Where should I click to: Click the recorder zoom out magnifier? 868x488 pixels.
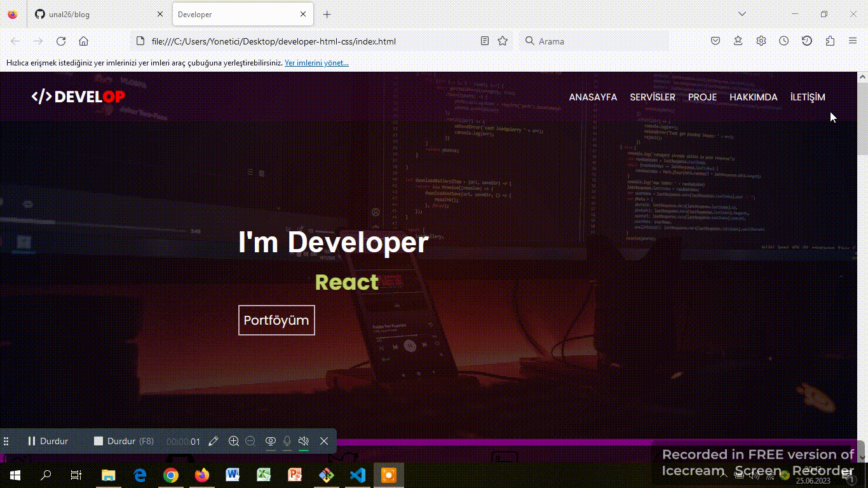pyautogui.click(x=250, y=441)
